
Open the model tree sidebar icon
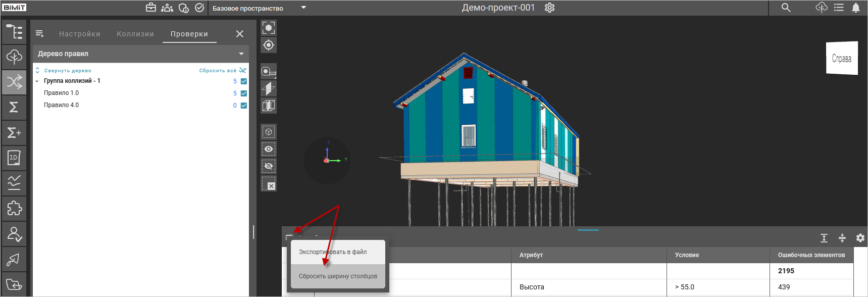click(x=14, y=32)
